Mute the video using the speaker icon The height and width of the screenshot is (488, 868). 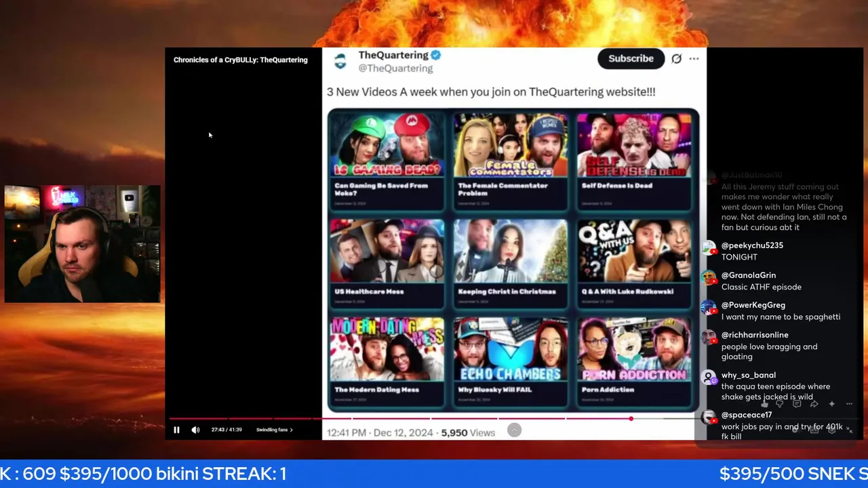[x=195, y=430]
